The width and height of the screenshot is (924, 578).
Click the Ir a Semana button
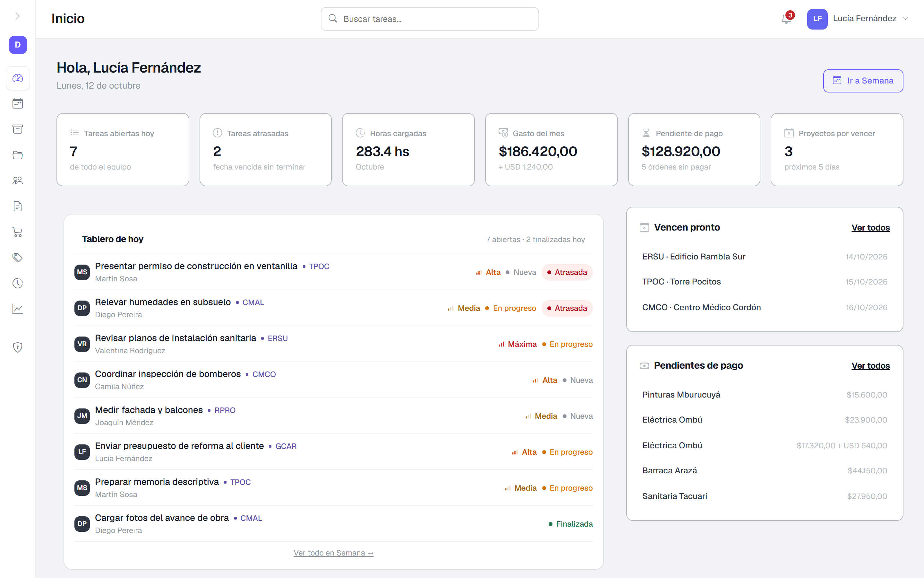863,81
